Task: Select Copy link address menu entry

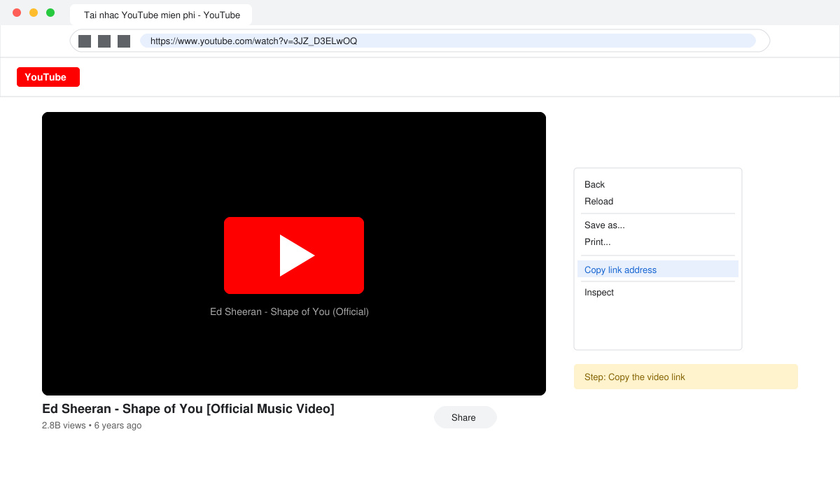Action: coord(658,269)
